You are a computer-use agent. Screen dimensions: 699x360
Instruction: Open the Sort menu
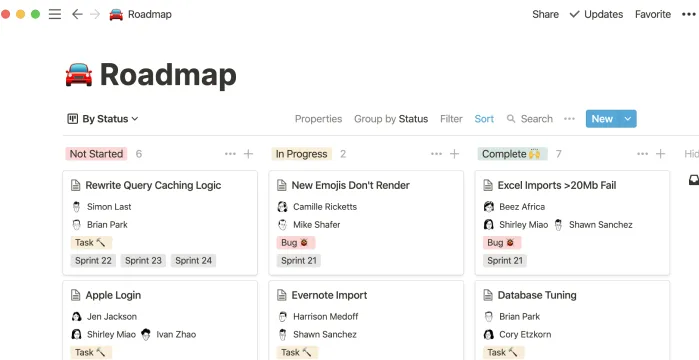point(484,119)
